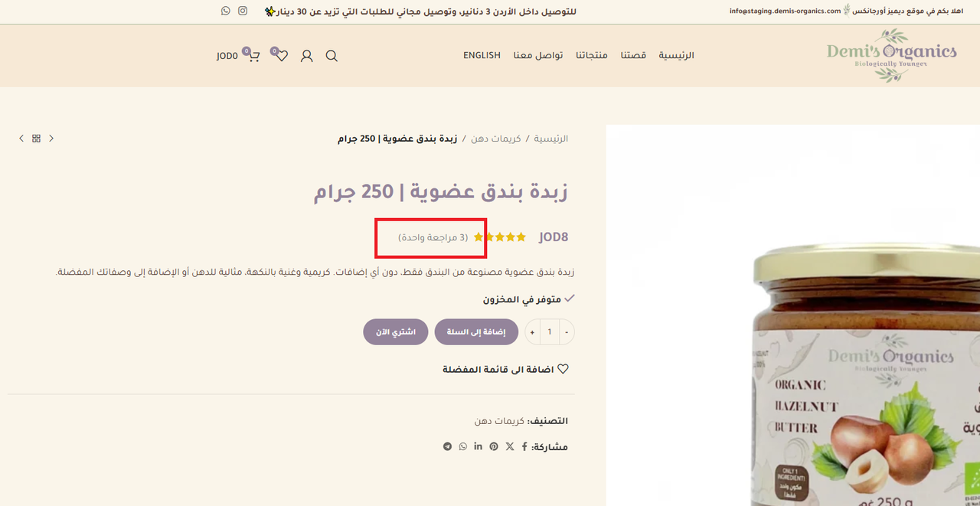Open the منتجاتنا menu item
The image size is (980, 506).
(x=592, y=55)
